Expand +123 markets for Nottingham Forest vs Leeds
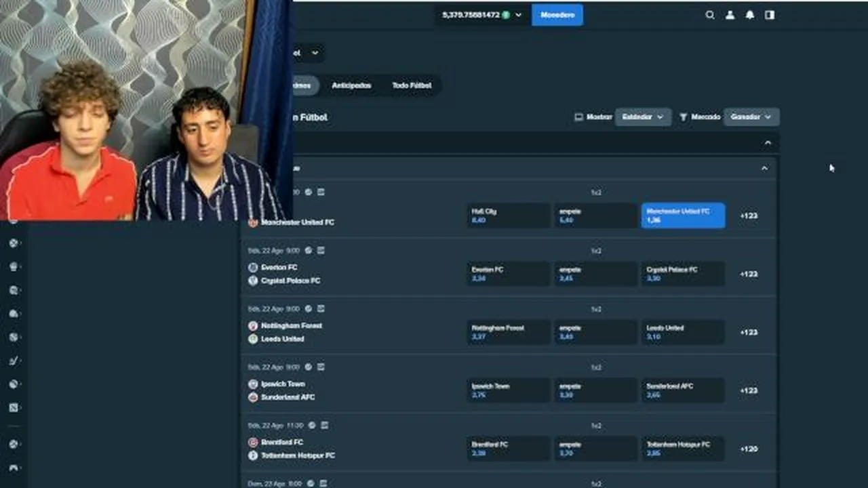Viewport: 868px width, 488px height. pos(749,332)
